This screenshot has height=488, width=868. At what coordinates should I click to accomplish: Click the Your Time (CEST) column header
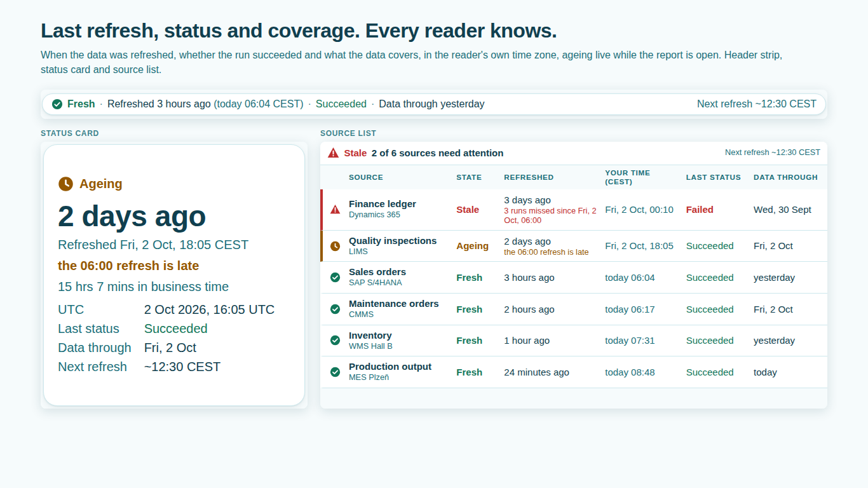pos(628,177)
